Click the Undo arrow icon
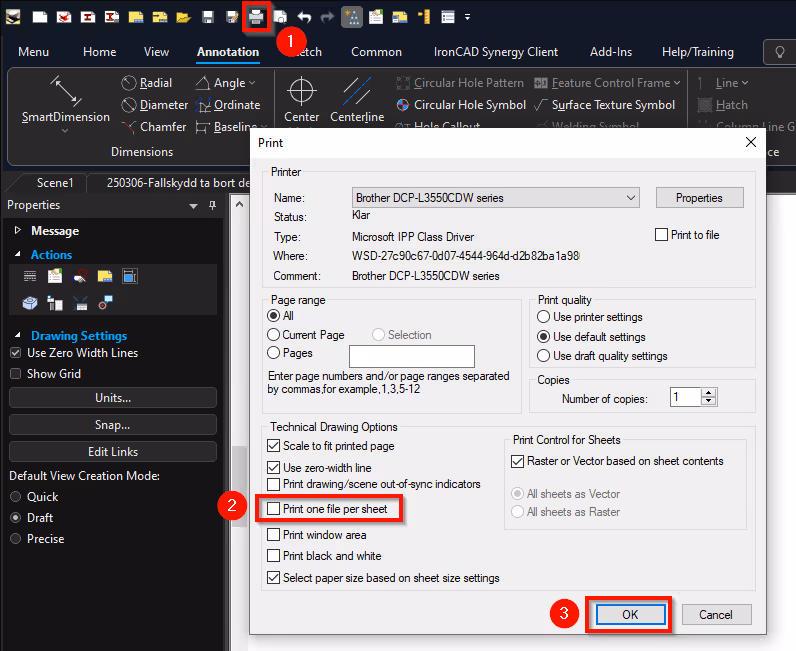The height and width of the screenshot is (651, 796). [304, 17]
